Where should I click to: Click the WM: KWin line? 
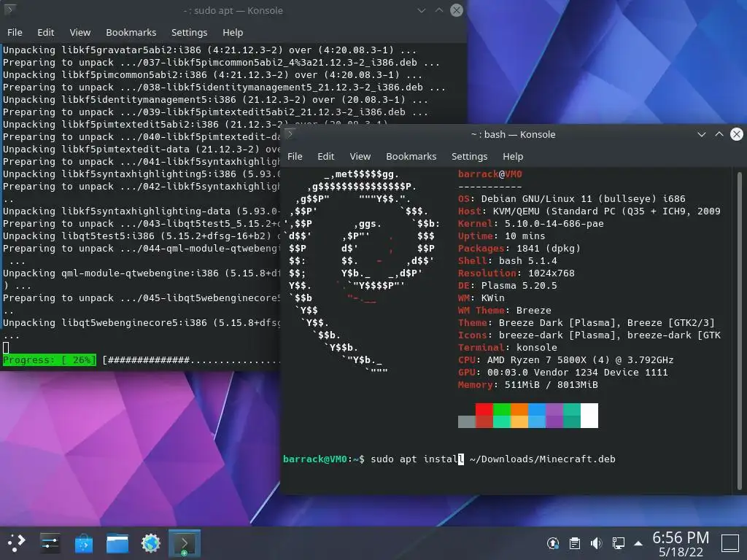pos(481,298)
